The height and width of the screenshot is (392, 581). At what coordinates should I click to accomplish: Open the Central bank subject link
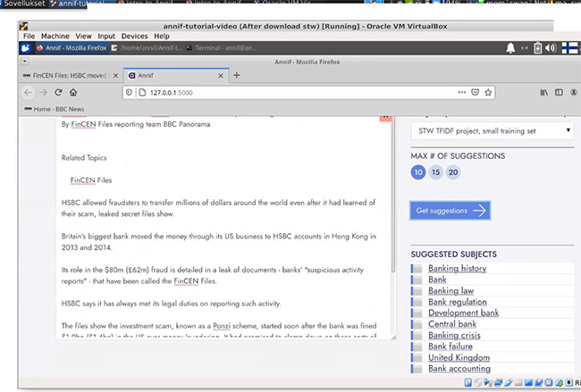(452, 324)
